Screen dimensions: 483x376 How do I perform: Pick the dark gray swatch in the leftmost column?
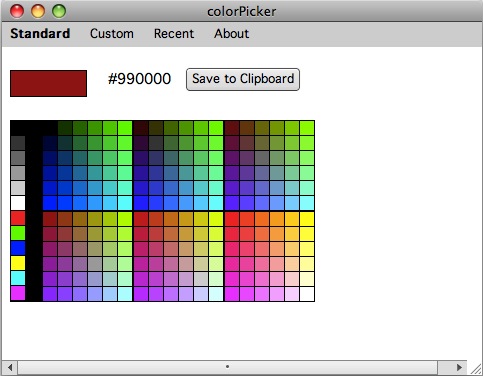click(x=18, y=143)
